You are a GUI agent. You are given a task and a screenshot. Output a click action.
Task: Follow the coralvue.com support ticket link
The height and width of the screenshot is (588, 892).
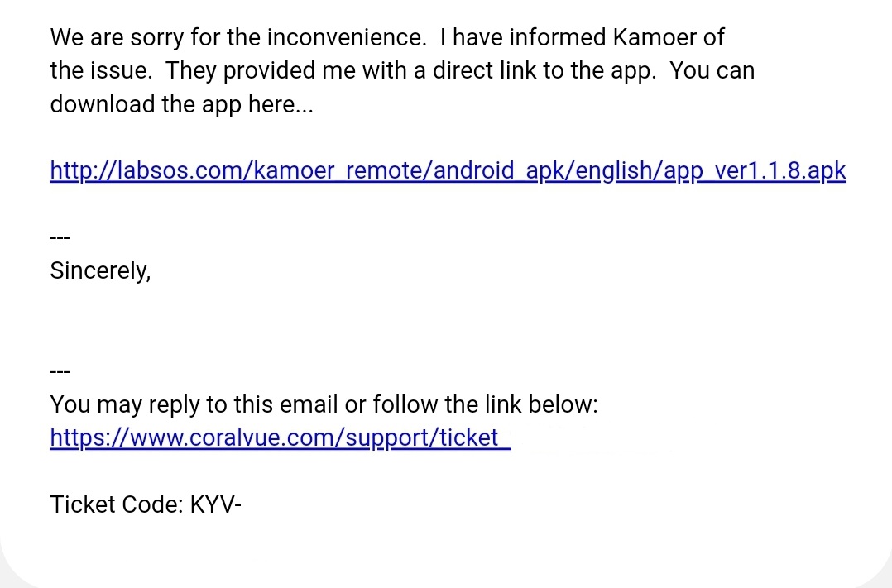281,437
